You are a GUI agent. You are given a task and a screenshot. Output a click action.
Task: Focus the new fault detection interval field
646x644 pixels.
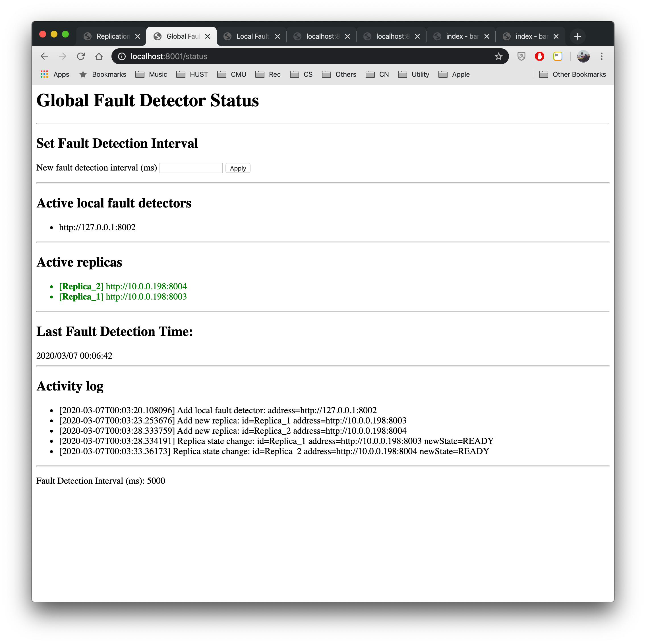pos(191,168)
